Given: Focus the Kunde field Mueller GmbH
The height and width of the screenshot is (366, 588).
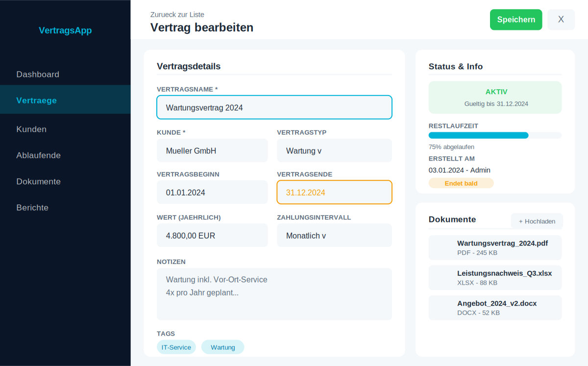Looking at the screenshot, I should (x=212, y=150).
